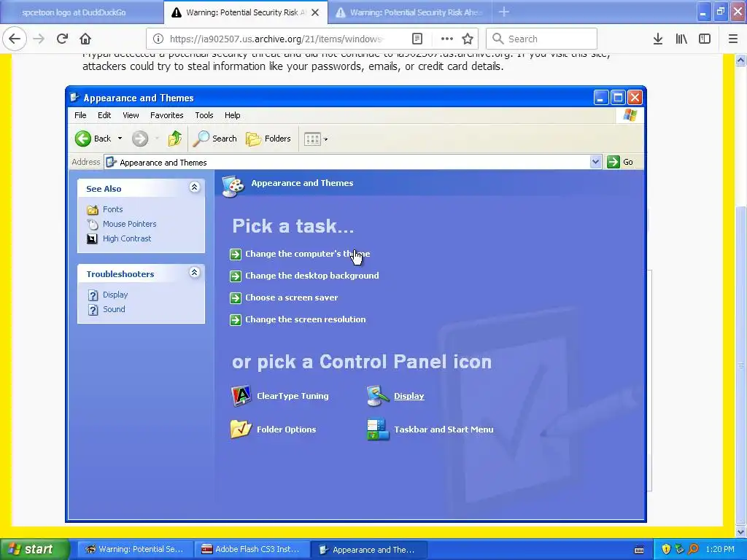Image resolution: width=747 pixels, height=560 pixels.
Task: Open the Display control panel icon
Action: point(395,396)
